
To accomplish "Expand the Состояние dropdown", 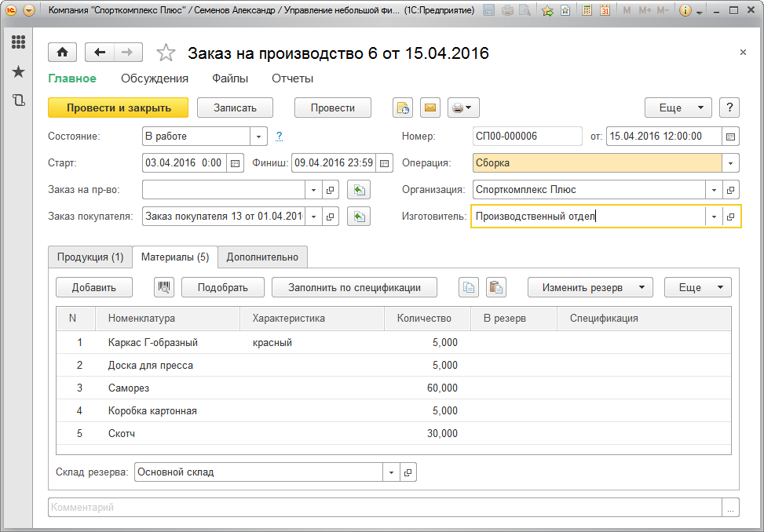I will (259, 137).
